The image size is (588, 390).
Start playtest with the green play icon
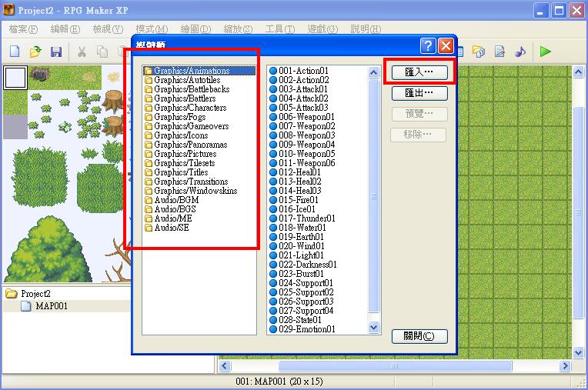point(545,52)
